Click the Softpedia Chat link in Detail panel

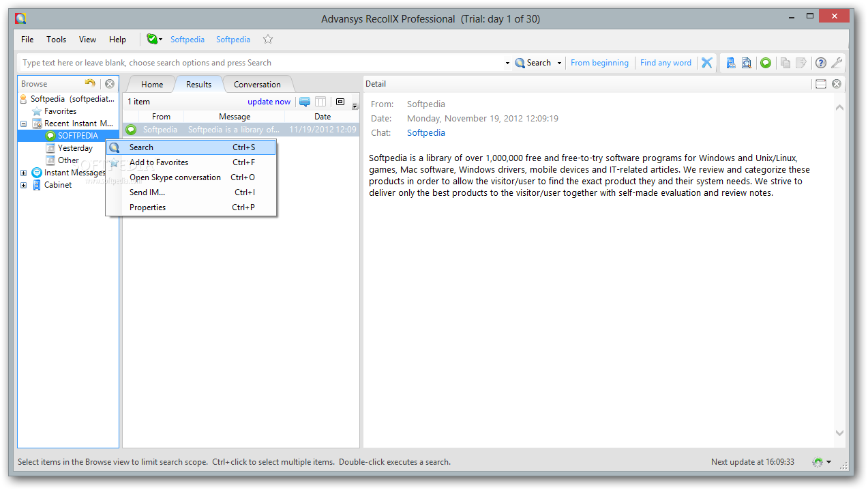coord(426,133)
